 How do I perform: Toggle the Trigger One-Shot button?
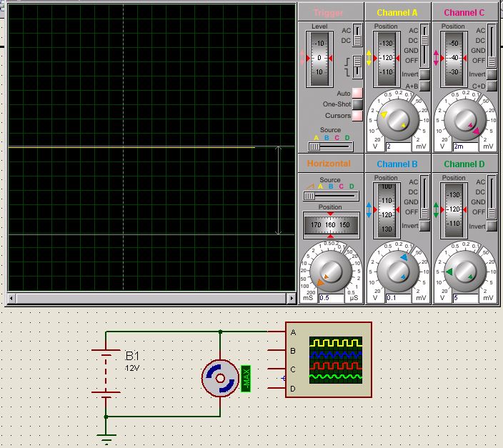tap(357, 104)
